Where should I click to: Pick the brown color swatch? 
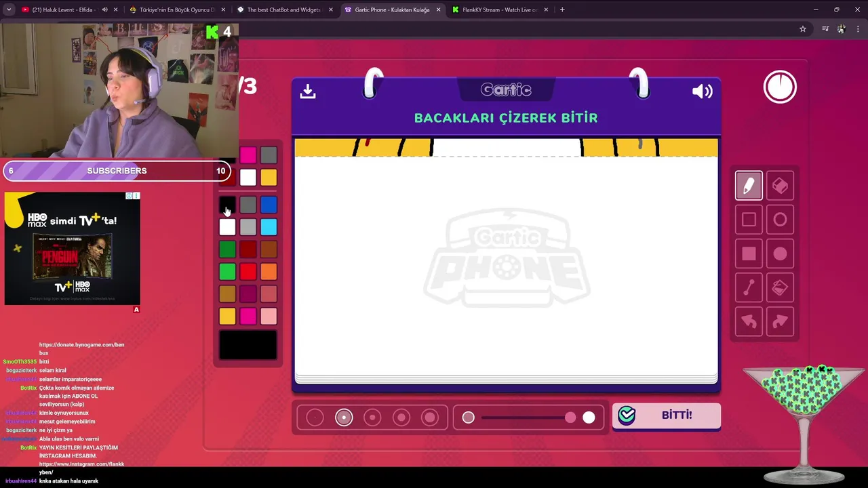coord(269,249)
